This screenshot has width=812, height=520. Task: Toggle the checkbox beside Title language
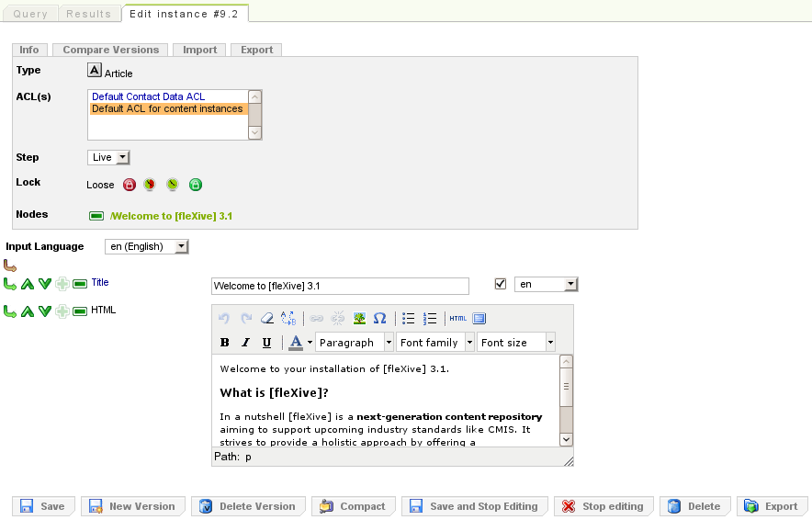coord(501,284)
